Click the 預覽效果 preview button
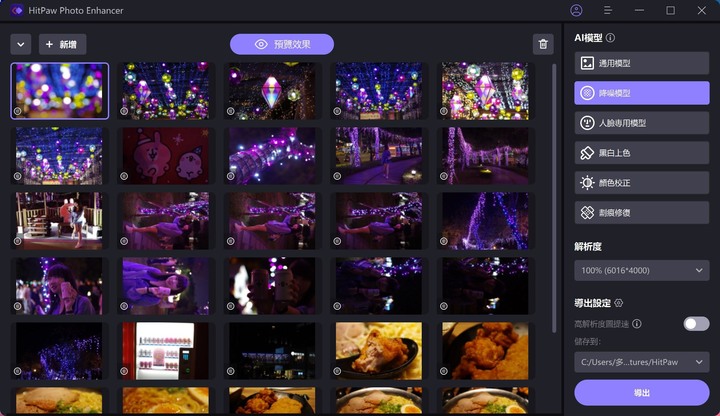The height and width of the screenshot is (416, 720). (x=282, y=44)
